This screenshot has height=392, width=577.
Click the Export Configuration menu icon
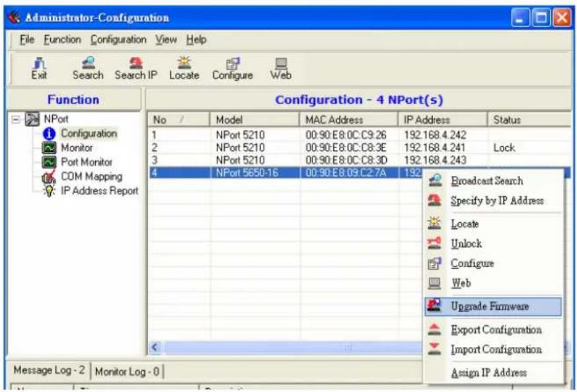coord(435,329)
